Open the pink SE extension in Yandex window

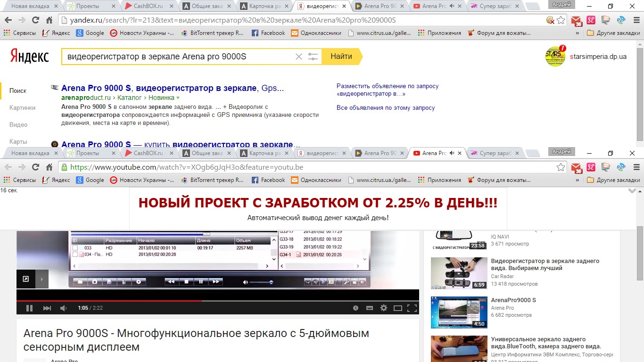point(591,20)
